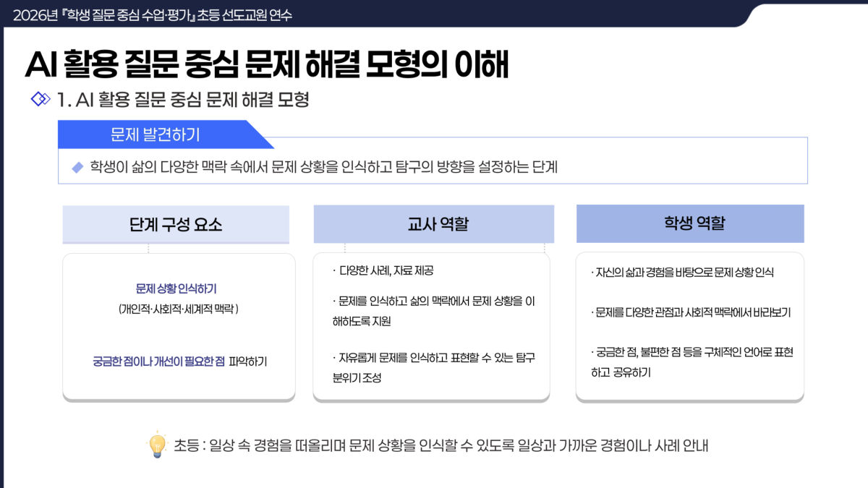This screenshot has height=488, width=868.
Task: Click the subtitle 1. AI 활용 질문 중심 문제 해결 모형
Action: click(x=183, y=100)
